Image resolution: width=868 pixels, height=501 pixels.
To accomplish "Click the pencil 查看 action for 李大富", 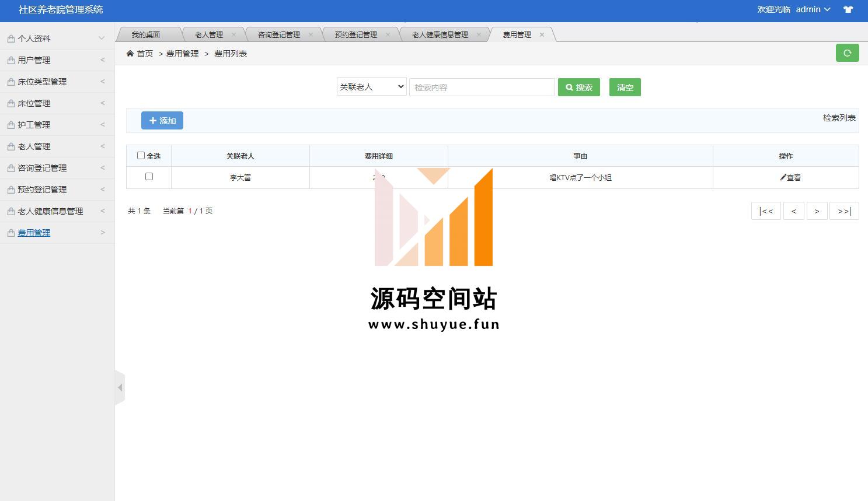I will pyautogui.click(x=790, y=177).
